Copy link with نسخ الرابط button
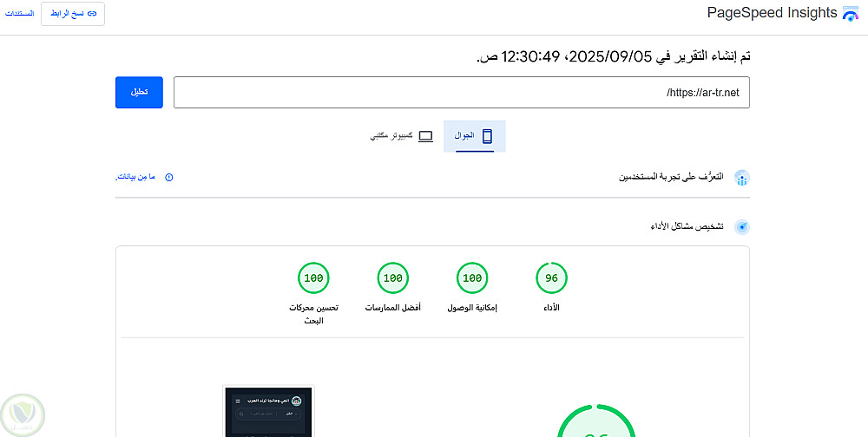The height and width of the screenshot is (437, 868). pyautogui.click(x=73, y=13)
